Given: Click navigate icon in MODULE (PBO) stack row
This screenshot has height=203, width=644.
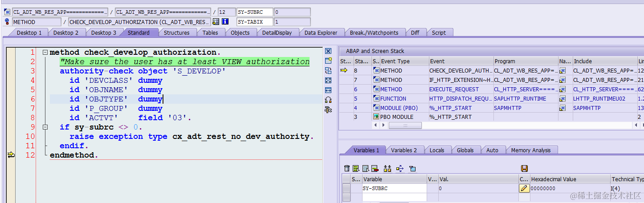Looking at the screenshot, I should [x=562, y=108].
